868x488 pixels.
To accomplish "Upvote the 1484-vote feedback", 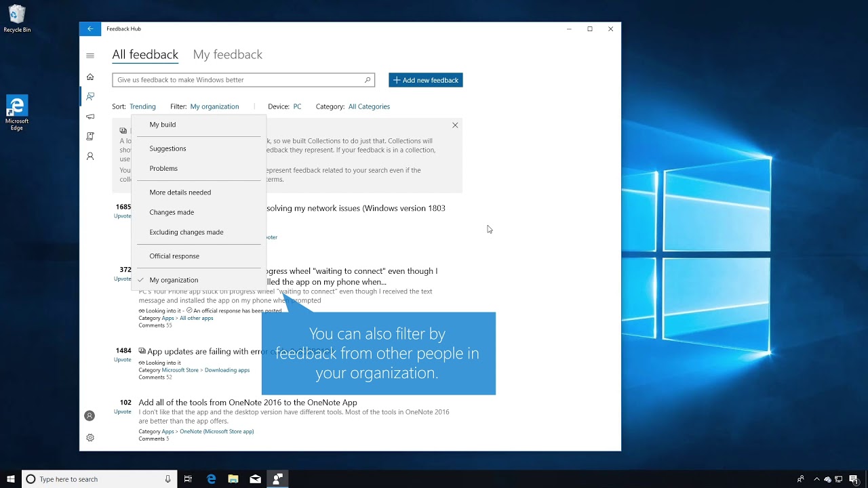I will 122,360.
